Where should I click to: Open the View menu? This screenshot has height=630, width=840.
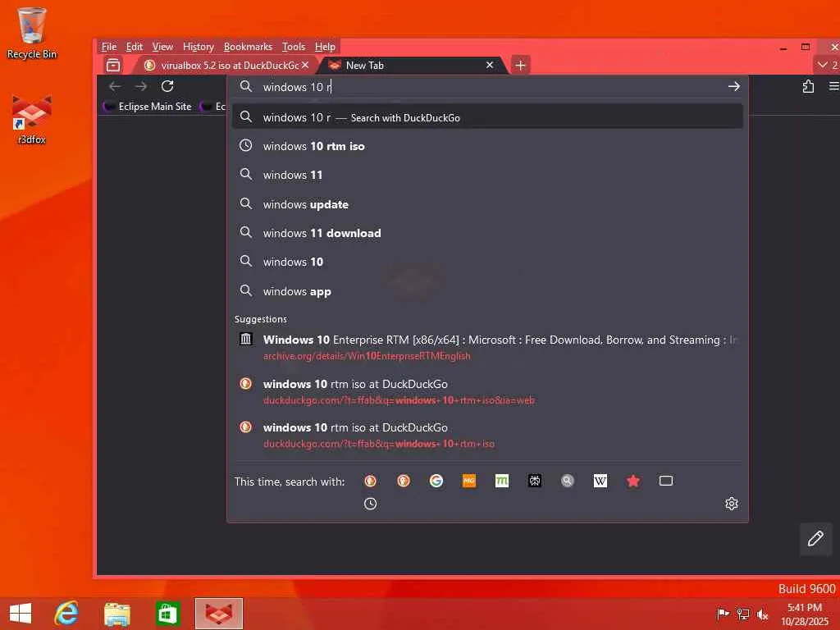point(162,47)
